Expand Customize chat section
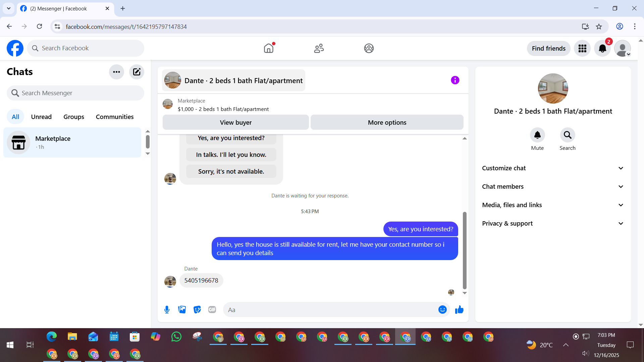Screen dimensions: 644x362 pos(553,168)
